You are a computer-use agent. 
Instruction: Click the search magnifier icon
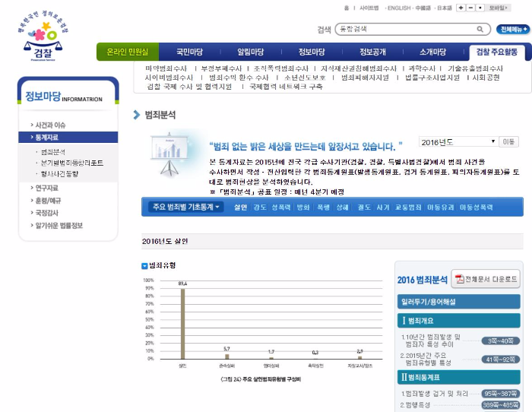[x=480, y=29]
